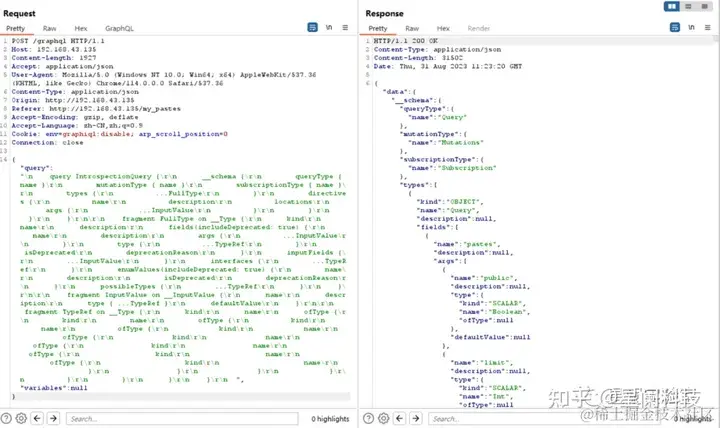Image resolution: width=720 pixels, height=428 pixels.
Task: Click the "name":"Boolean" type line
Action: click(495, 312)
